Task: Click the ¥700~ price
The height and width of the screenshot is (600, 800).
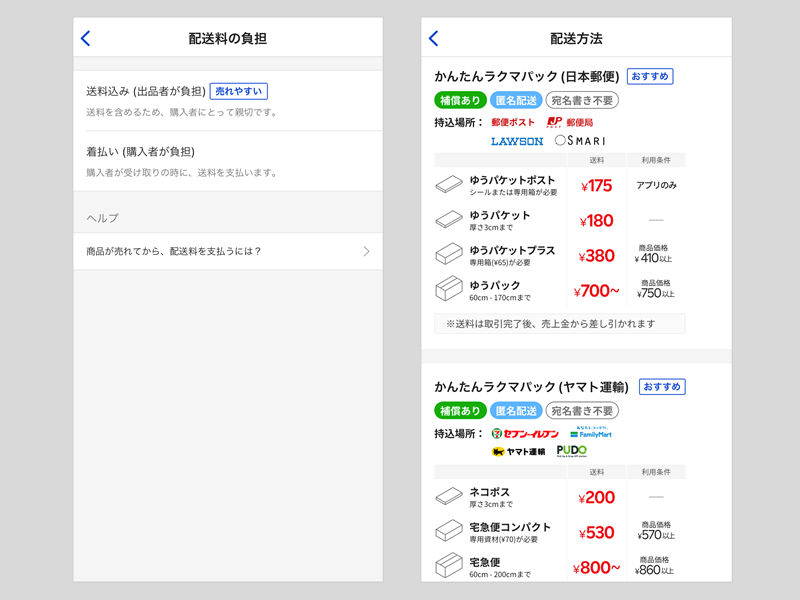Action: coord(596,291)
